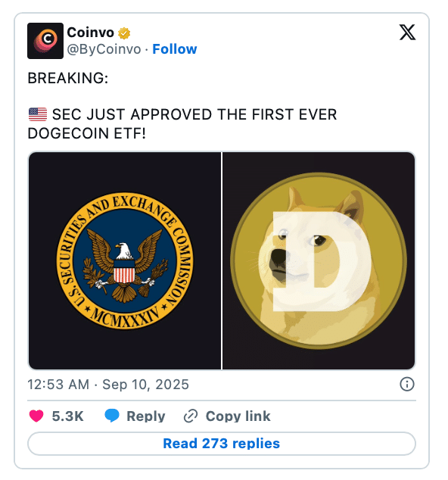Click the Coinvo profile avatar
448x480 pixels.
click(45, 41)
